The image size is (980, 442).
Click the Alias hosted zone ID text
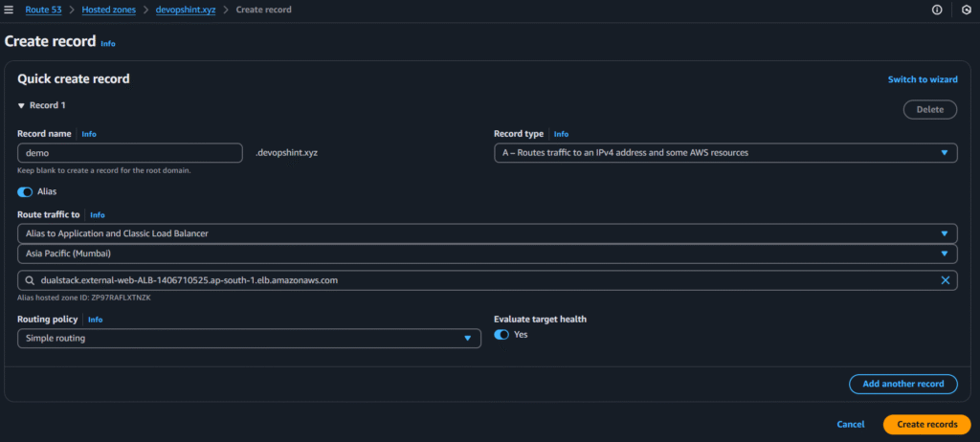84,298
